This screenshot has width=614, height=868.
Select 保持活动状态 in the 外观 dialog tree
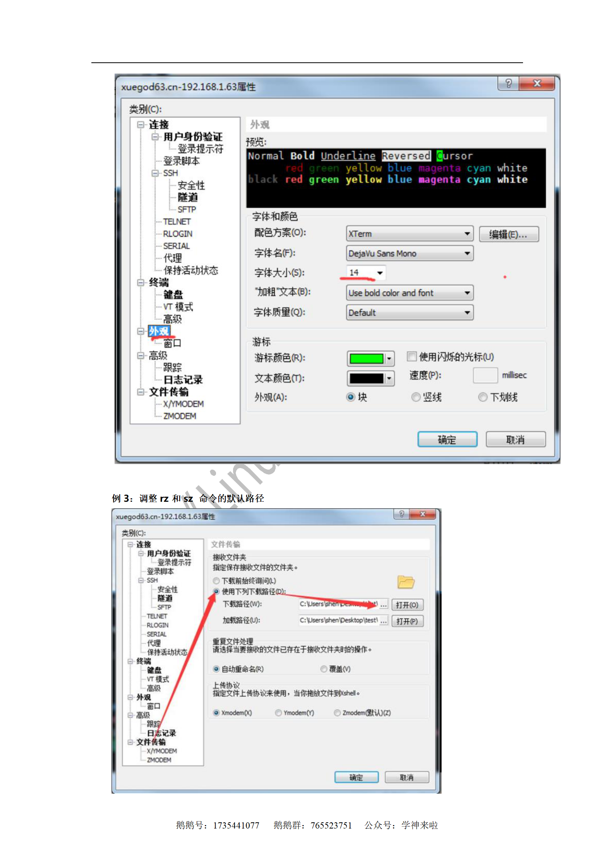pos(190,270)
